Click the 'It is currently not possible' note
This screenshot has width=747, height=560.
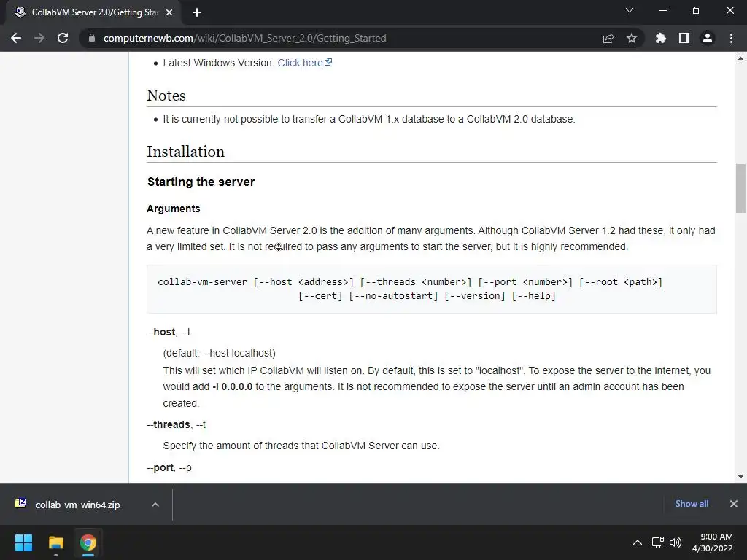[369, 119]
